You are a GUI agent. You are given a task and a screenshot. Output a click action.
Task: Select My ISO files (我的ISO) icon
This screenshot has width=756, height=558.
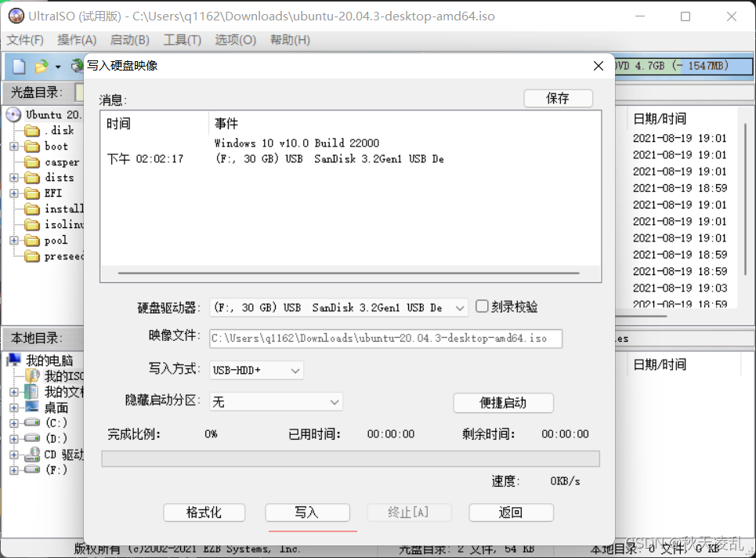coord(32,375)
